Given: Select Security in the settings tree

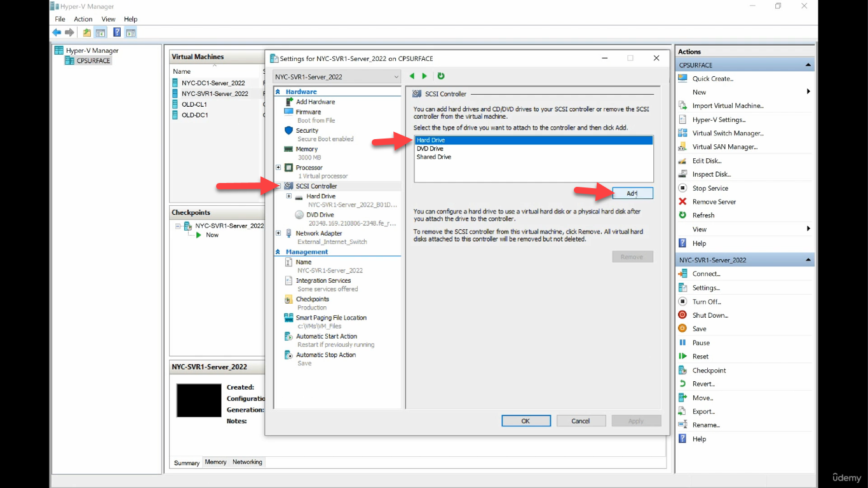Looking at the screenshot, I should pyautogui.click(x=307, y=130).
